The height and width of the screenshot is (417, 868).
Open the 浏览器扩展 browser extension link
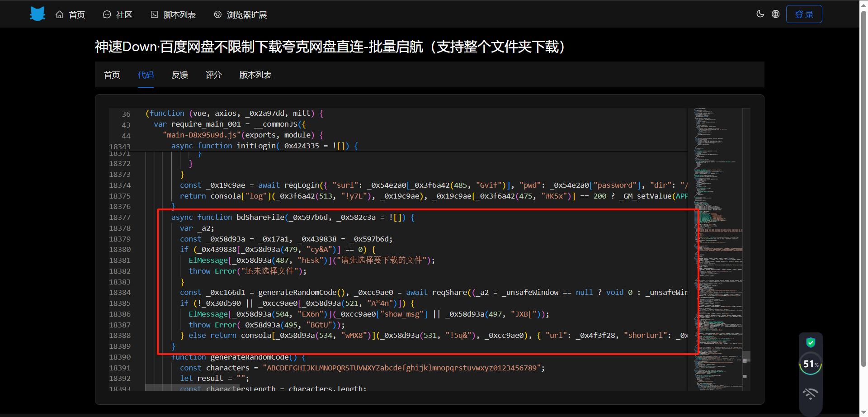pos(241,15)
